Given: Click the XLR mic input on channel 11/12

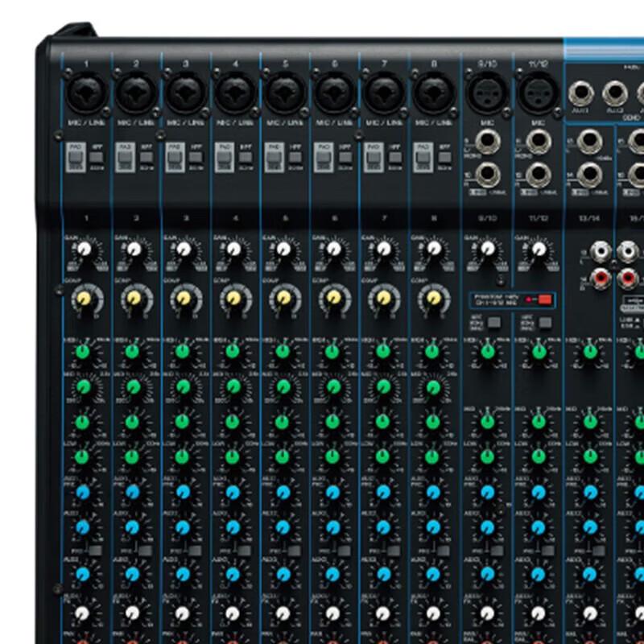Looking at the screenshot, I should point(537,93).
